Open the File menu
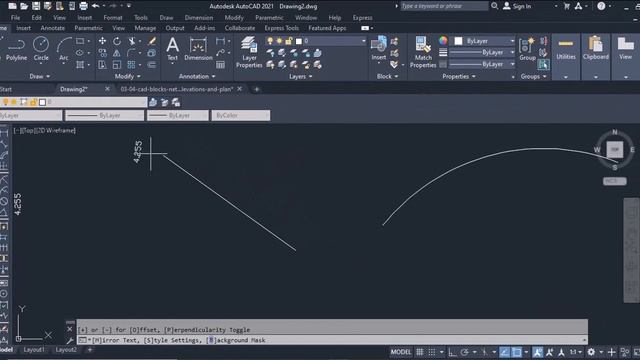This screenshot has height=360, width=640. (x=16, y=18)
